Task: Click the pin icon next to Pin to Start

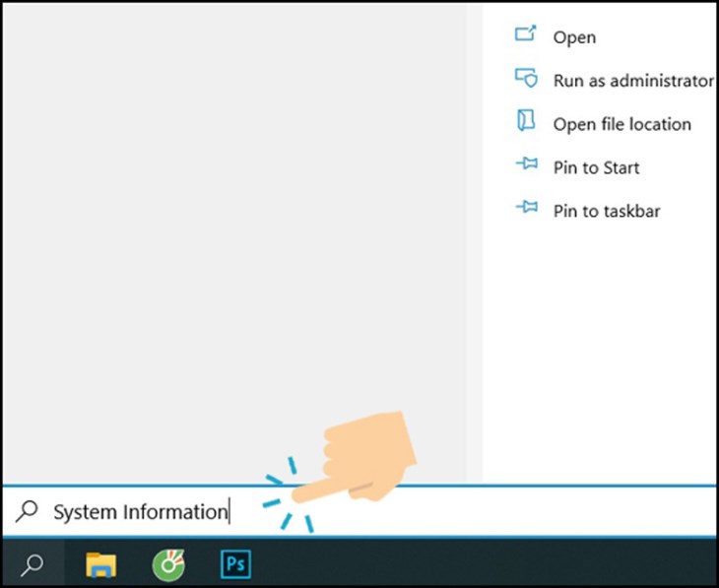Action: click(x=526, y=163)
